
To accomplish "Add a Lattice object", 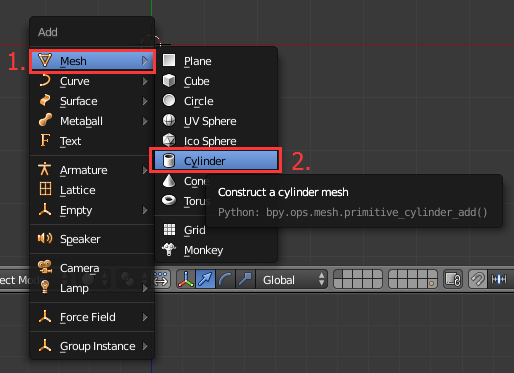I will tap(92, 190).
